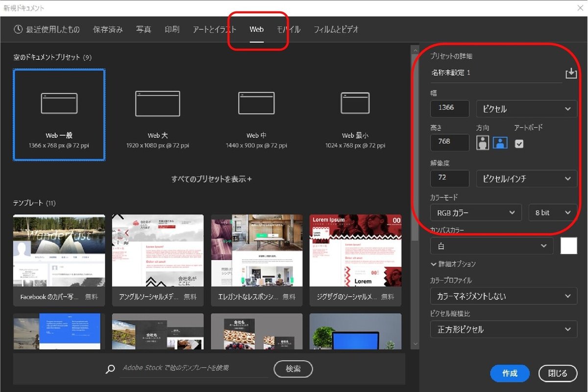This screenshot has height=392, width=588.
Task: Open the 正方形ピクセル aspect ratio dropdown
Action: pos(504,329)
